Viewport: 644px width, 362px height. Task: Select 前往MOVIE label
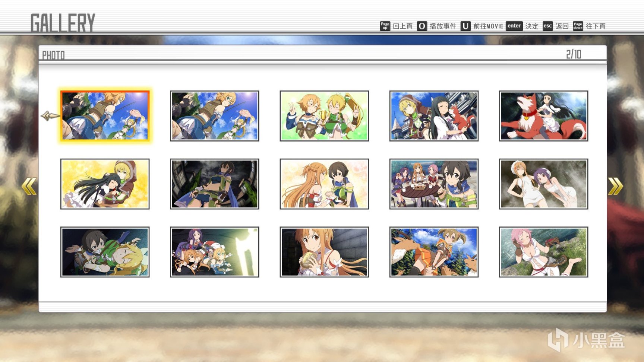click(x=488, y=26)
